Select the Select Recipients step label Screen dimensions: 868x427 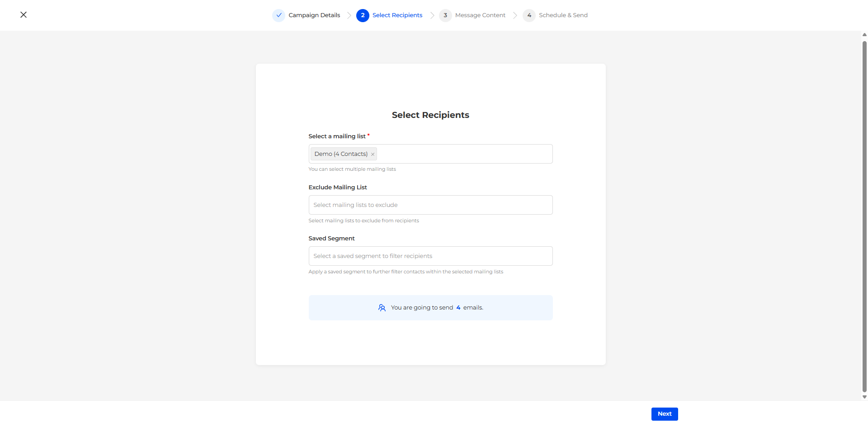click(397, 15)
